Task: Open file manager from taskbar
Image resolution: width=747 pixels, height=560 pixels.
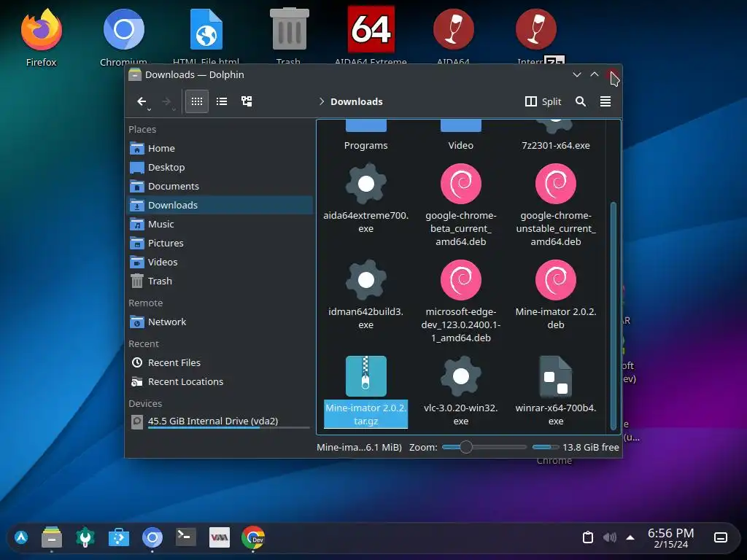Action: (x=52, y=537)
